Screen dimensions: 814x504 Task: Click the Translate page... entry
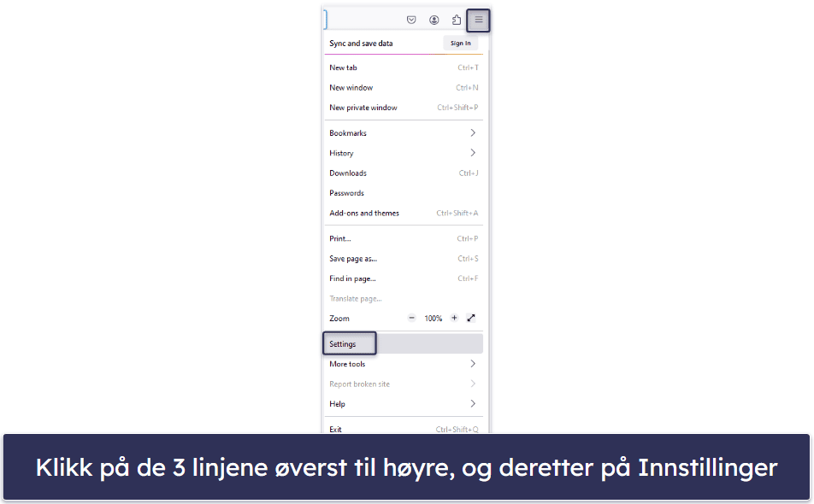tap(404, 298)
